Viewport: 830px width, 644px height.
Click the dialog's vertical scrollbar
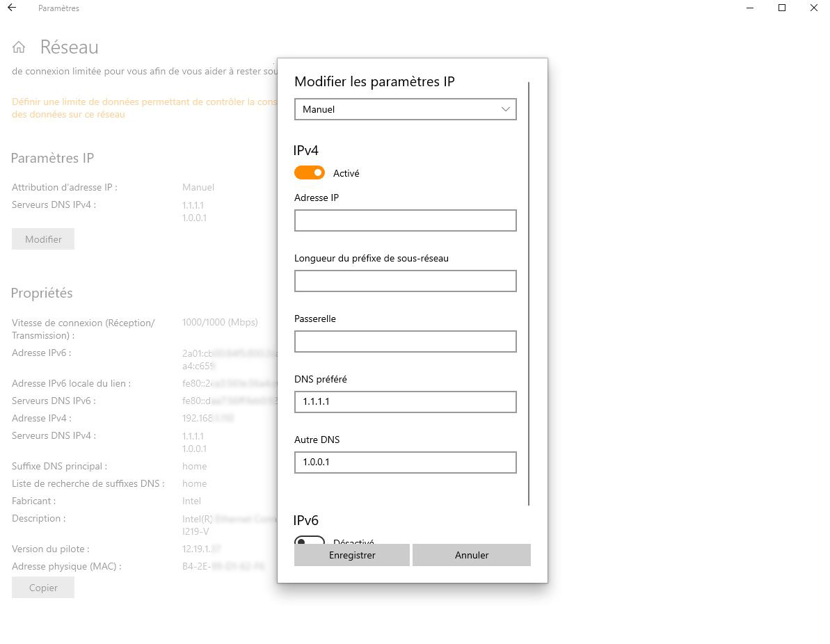(x=528, y=293)
